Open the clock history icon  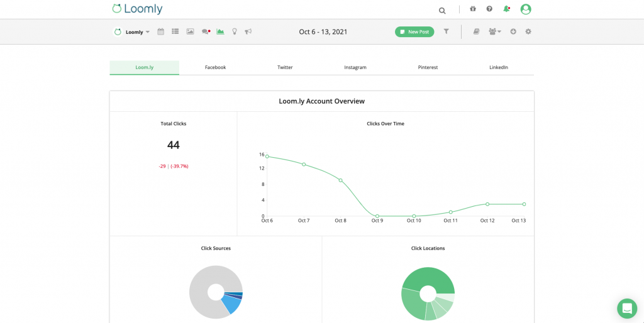click(513, 31)
